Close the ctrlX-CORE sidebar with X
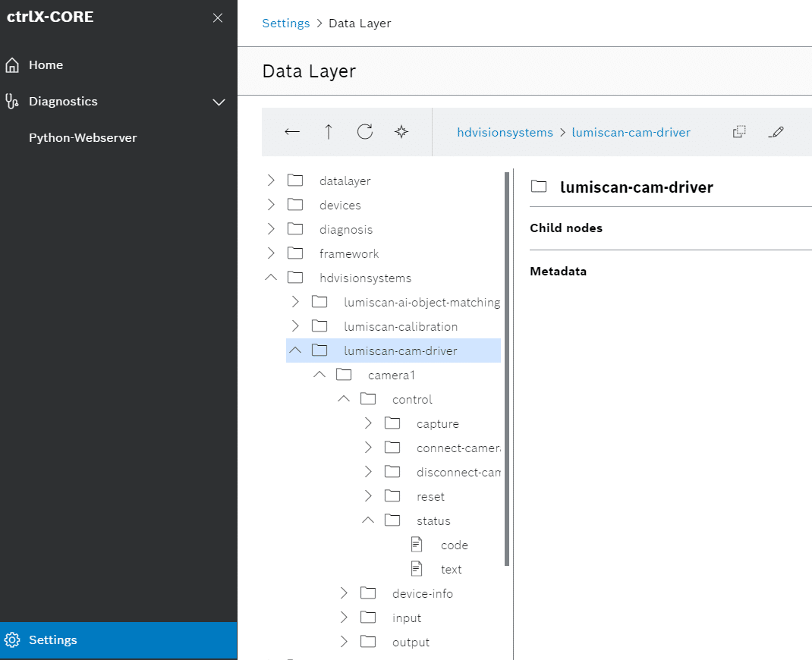This screenshot has width=812, height=660. pos(218,18)
